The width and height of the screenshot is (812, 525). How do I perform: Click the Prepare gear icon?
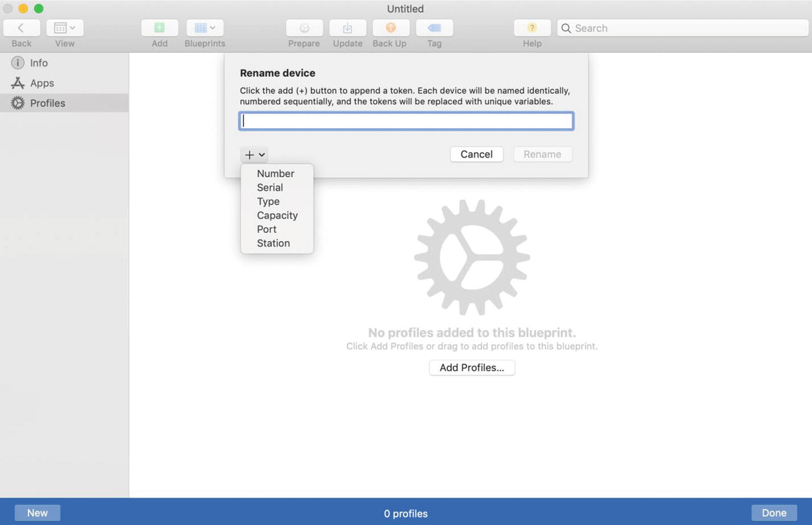(x=304, y=28)
